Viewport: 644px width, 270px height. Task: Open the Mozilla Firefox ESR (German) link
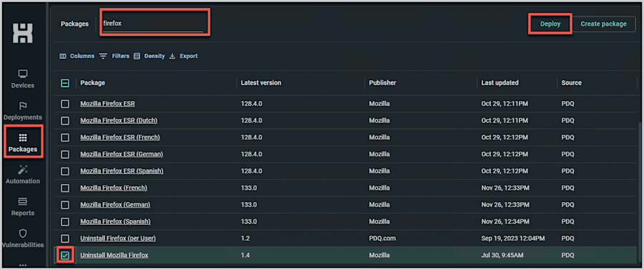click(122, 154)
